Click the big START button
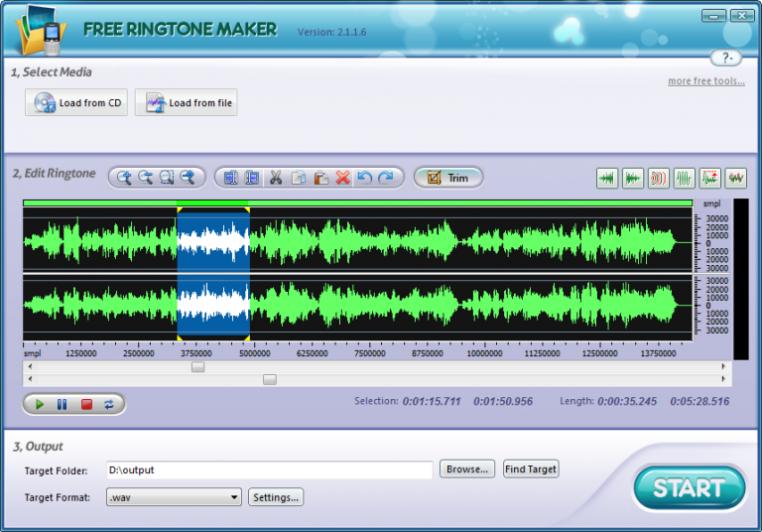 [690, 487]
